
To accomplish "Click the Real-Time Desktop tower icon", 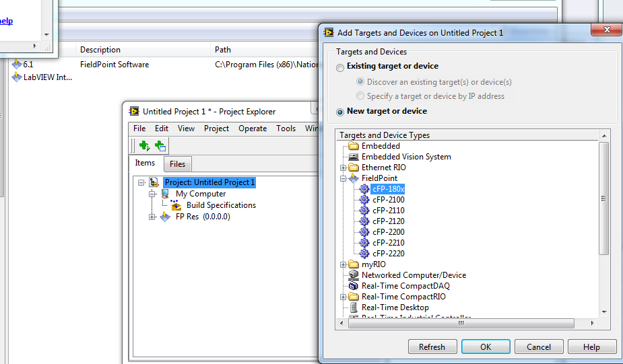I will coord(353,307).
